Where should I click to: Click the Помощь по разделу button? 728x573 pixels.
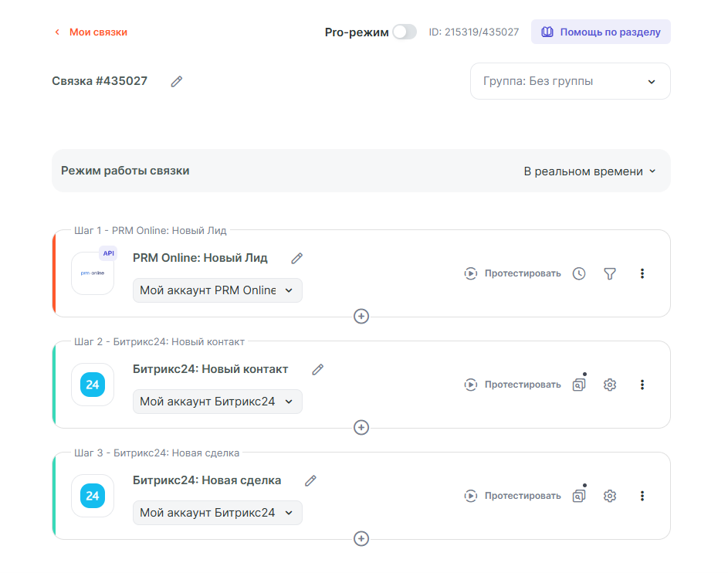coord(601,32)
